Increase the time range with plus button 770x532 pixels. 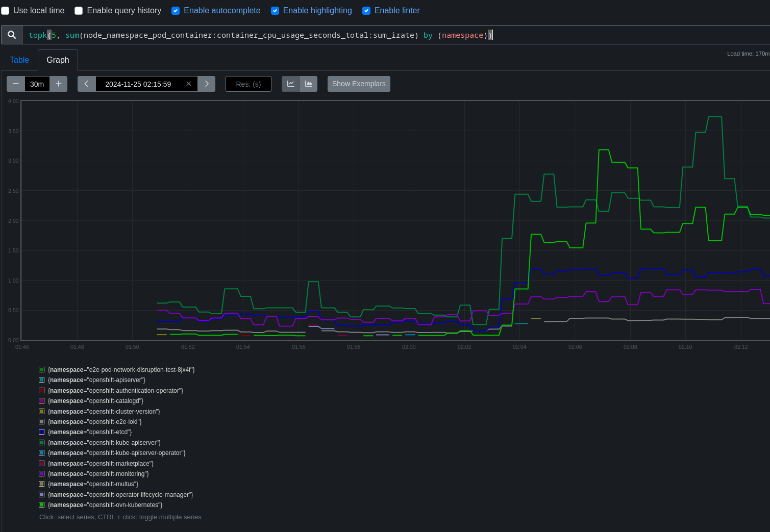pos(59,84)
